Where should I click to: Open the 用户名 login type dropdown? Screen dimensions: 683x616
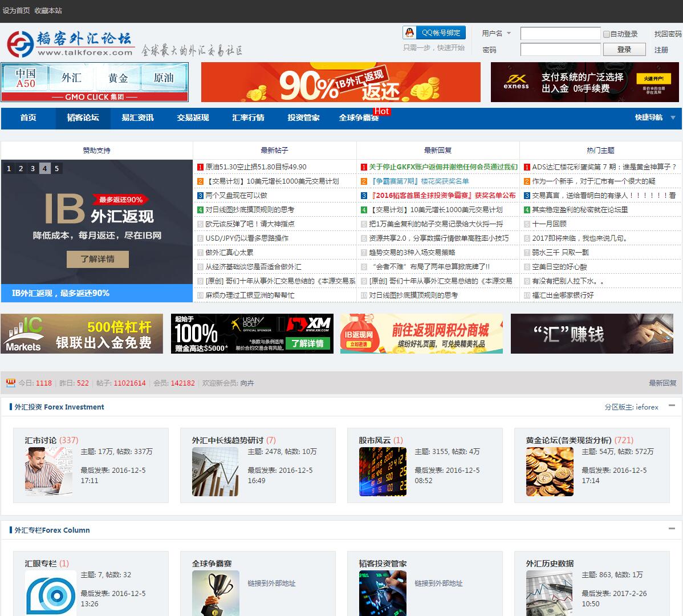click(x=497, y=34)
